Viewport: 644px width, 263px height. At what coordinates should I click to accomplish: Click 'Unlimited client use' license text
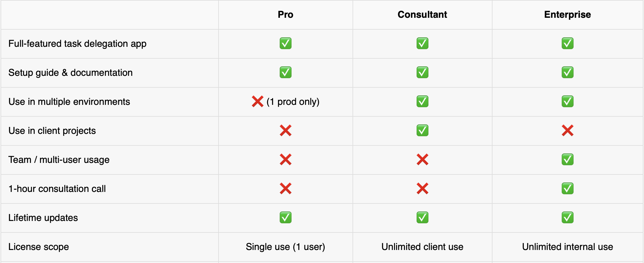[x=422, y=247]
